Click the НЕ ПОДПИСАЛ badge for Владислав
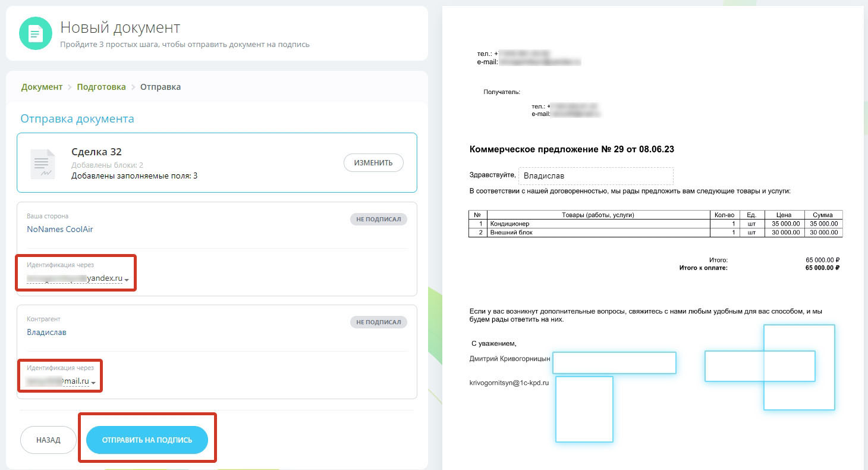Screen dimensions: 868x470 point(378,321)
